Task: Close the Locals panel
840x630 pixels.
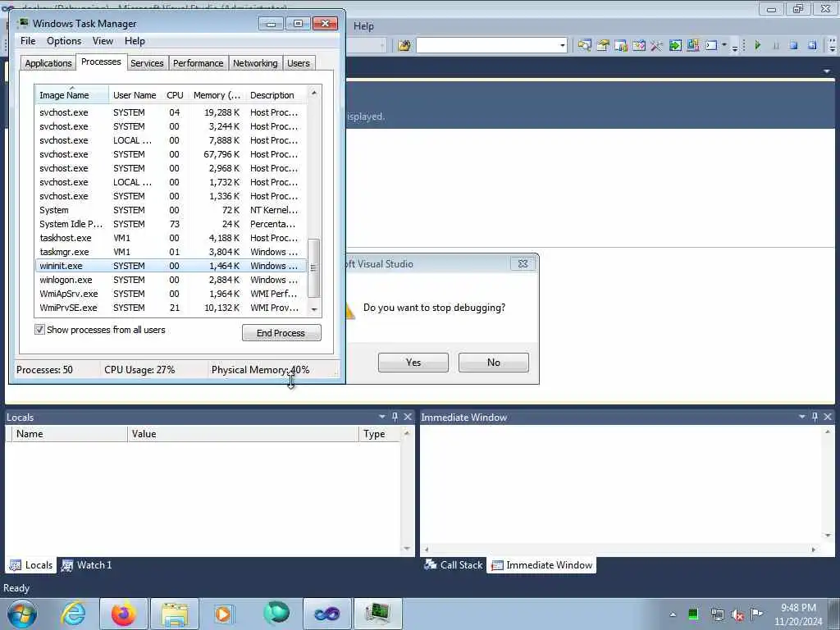Action: point(408,417)
